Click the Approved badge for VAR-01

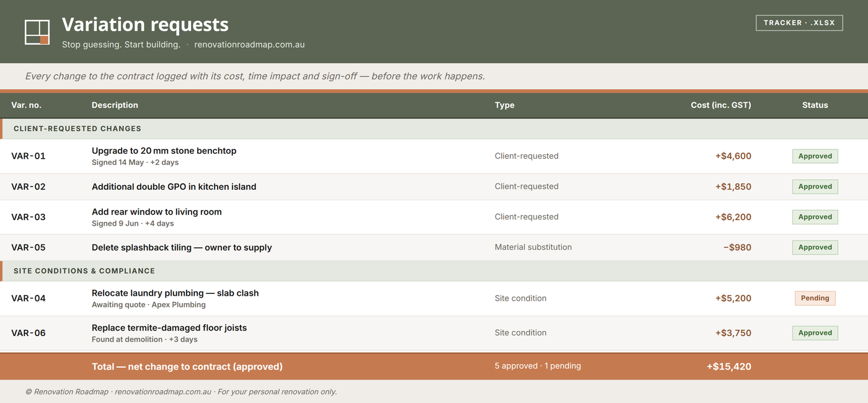coord(815,156)
